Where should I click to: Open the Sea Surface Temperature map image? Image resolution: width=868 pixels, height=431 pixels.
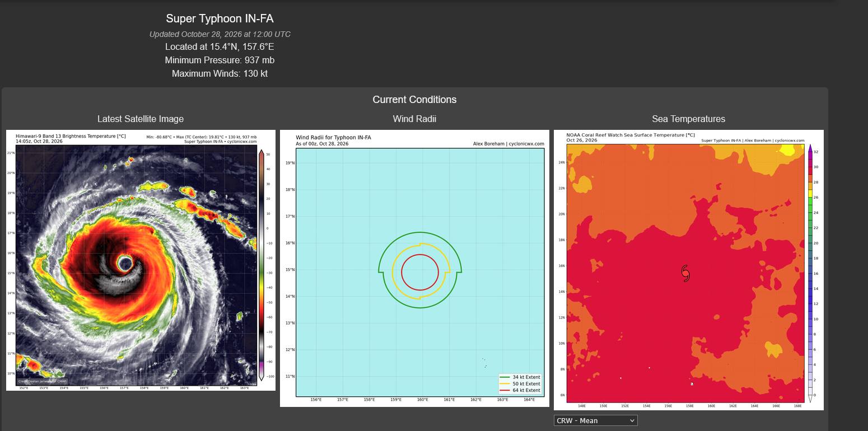pos(689,270)
